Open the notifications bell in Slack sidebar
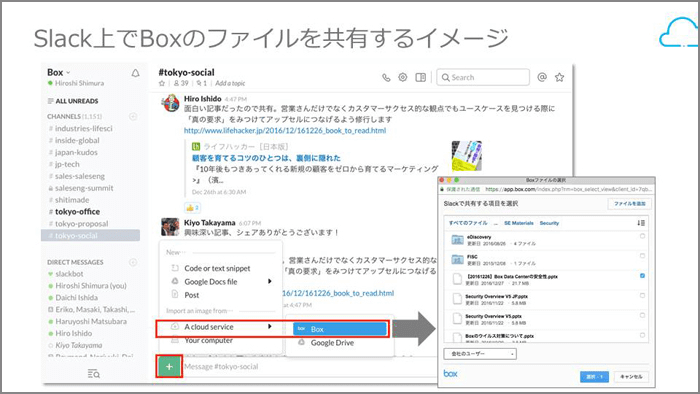 click(x=135, y=73)
